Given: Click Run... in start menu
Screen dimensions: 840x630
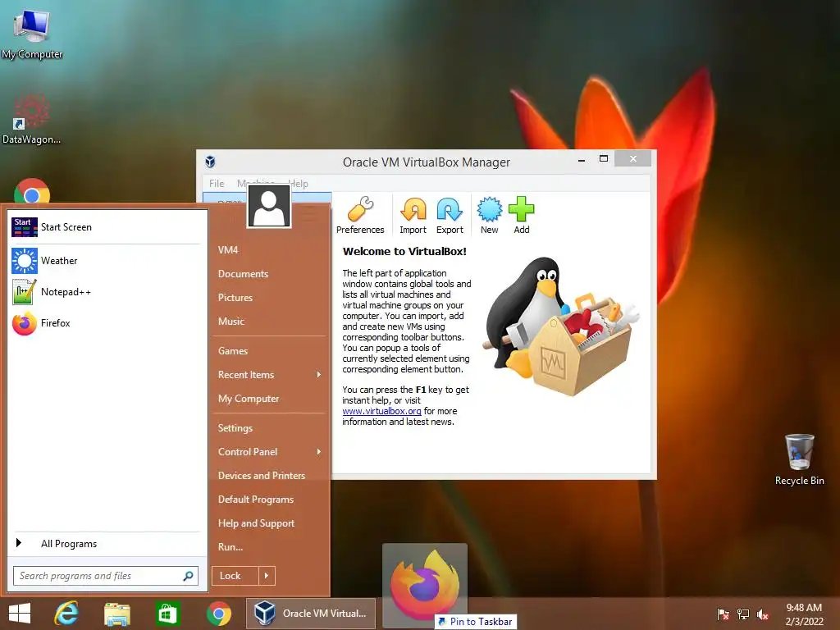Looking at the screenshot, I should pos(231,547).
